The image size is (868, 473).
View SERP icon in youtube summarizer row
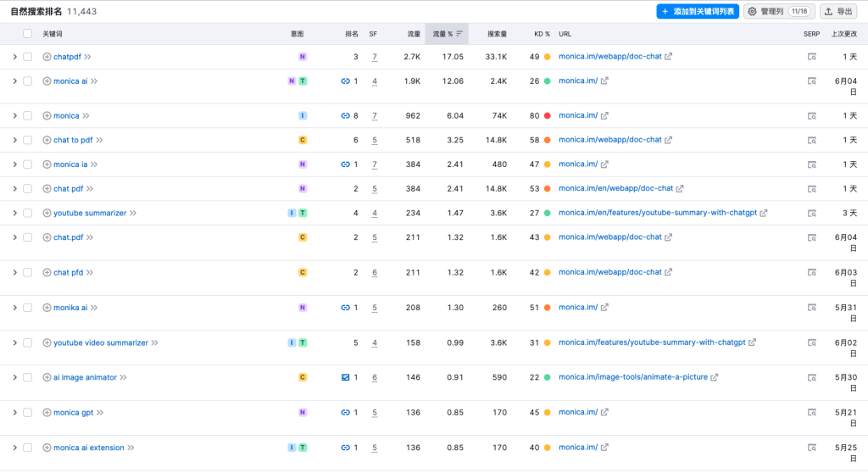click(811, 214)
